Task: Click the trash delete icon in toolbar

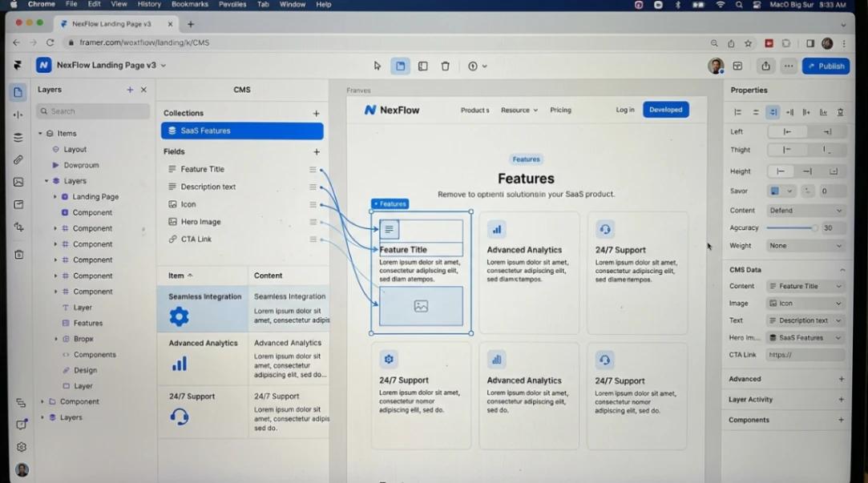Action: (445, 66)
